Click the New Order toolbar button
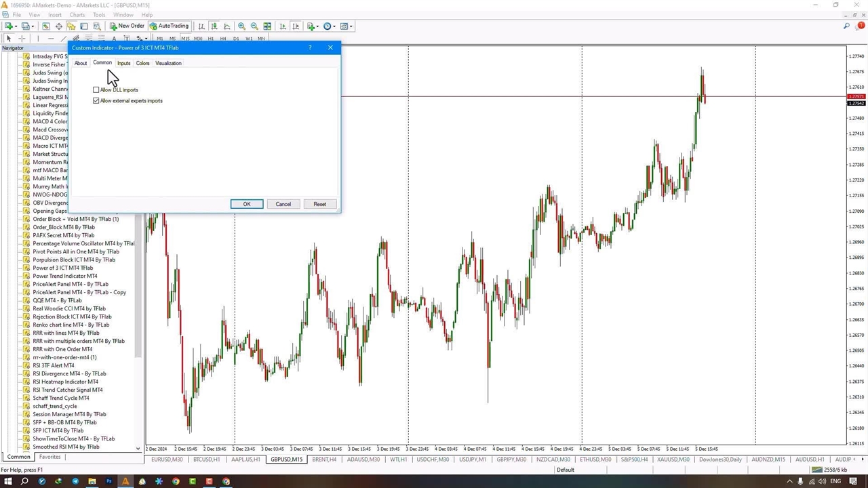Image resolution: width=868 pixels, height=488 pixels. 127,26
